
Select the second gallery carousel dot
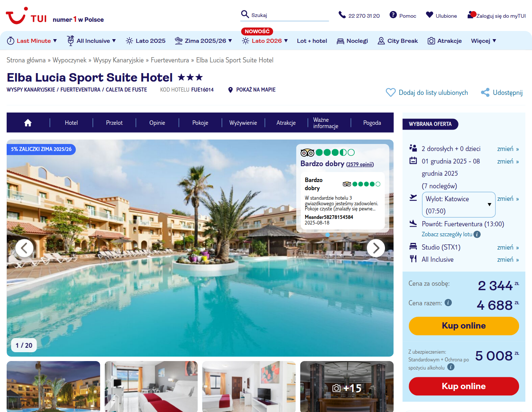click(x=335, y=235)
